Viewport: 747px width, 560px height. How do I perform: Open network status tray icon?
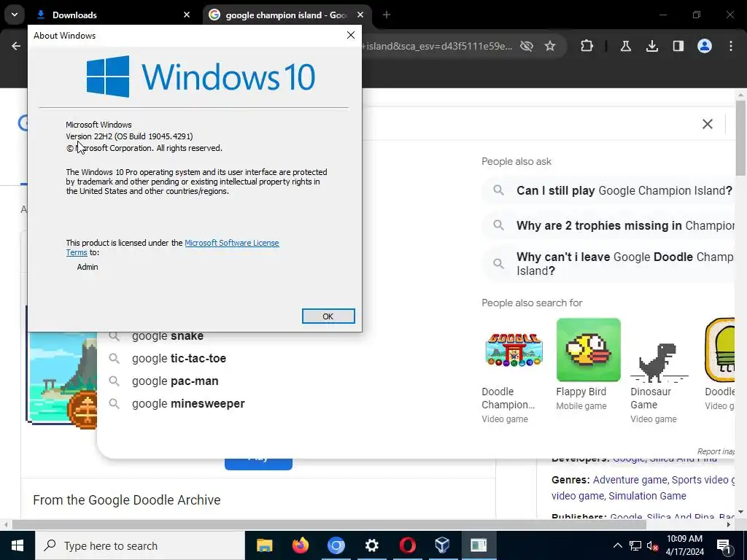(x=635, y=545)
